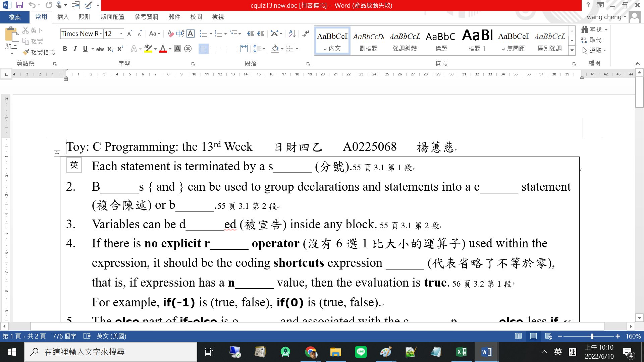Image resolution: width=644 pixels, height=362 pixels.
Task: Click the clear formatting eraser icon
Action: (171, 34)
